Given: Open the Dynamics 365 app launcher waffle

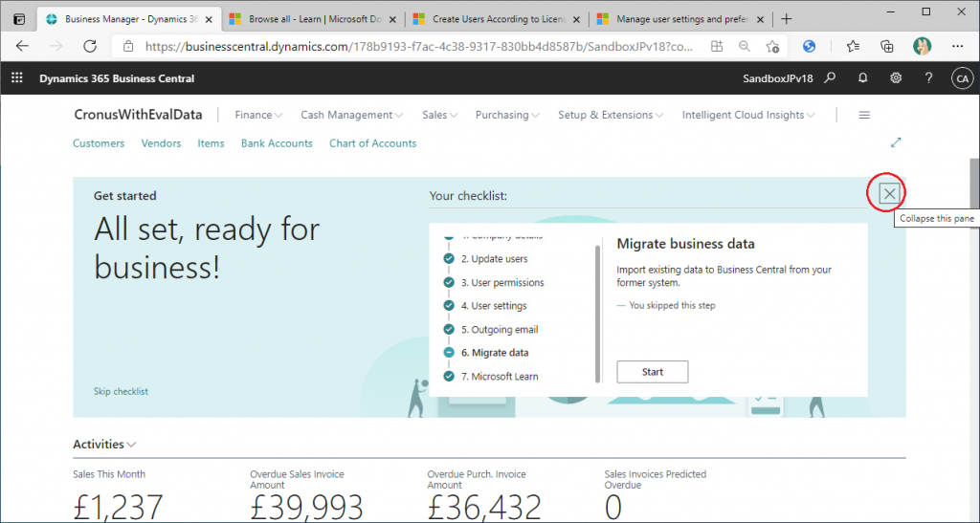Looking at the screenshot, I should click(x=17, y=78).
